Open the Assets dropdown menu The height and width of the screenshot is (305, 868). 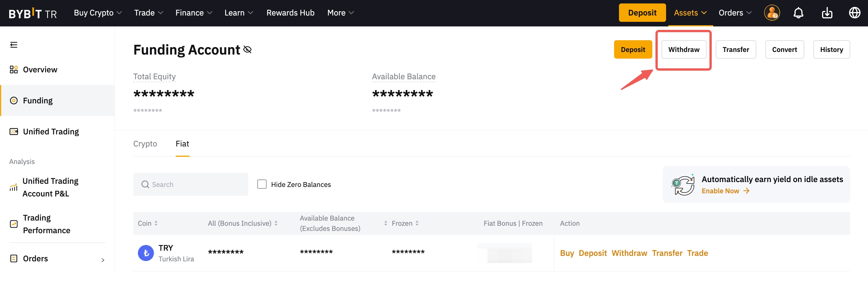[690, 13]
